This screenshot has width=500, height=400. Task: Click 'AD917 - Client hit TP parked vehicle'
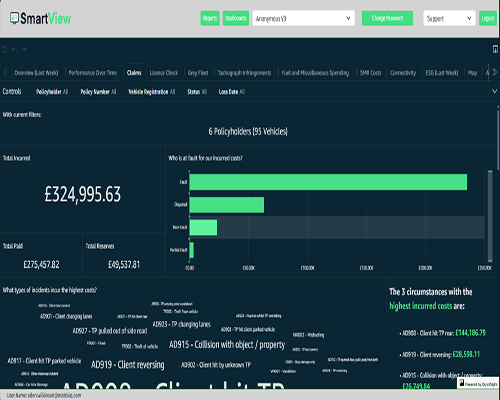[x=44, y=361]
